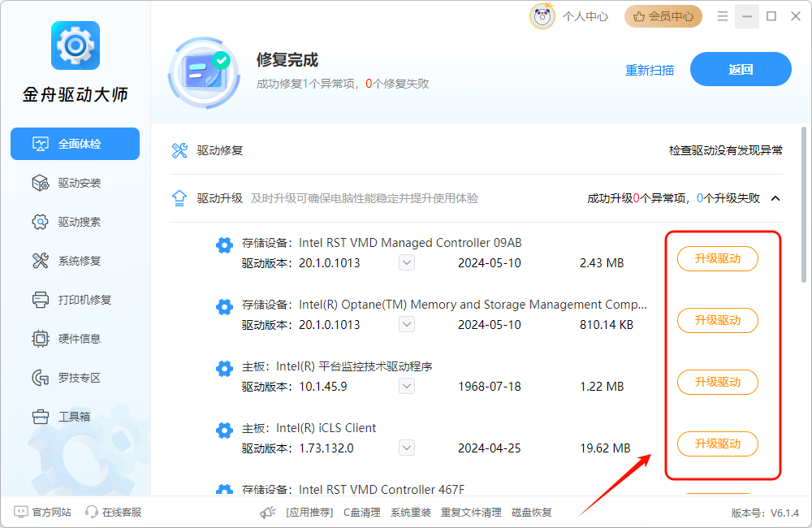Image resolution: width=812 pixels, height=528 pixels.
Task: Click gear icon of Intel iCLS Client row
Action: [224, 430]
